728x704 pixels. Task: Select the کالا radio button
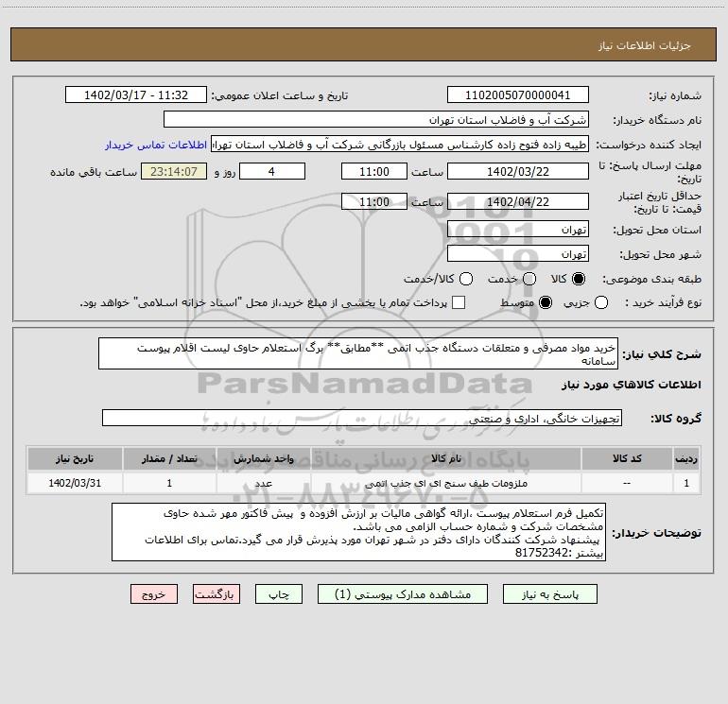(x=579, y=279)
